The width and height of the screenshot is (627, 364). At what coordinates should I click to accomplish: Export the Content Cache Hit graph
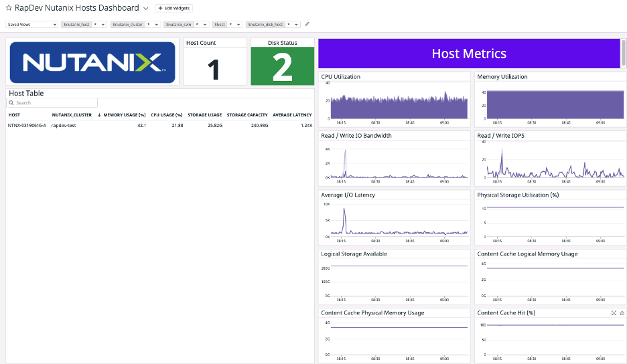point(622,313)
